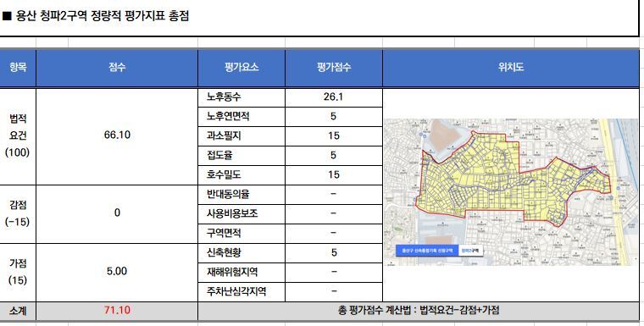The image size is (644, 326).
Task: Select the '주차난심각지역' cell
Action: [x=241, y=292]
